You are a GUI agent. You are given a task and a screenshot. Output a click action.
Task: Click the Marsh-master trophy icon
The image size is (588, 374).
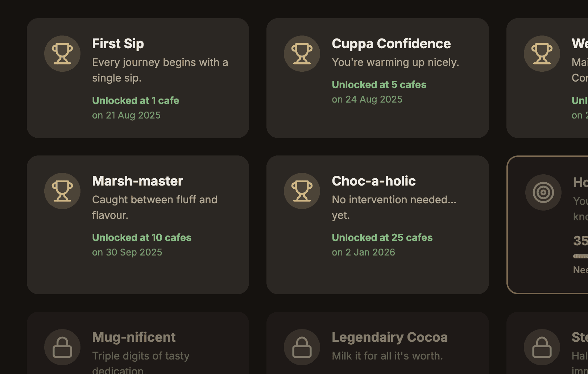click(x=62, y=191)
